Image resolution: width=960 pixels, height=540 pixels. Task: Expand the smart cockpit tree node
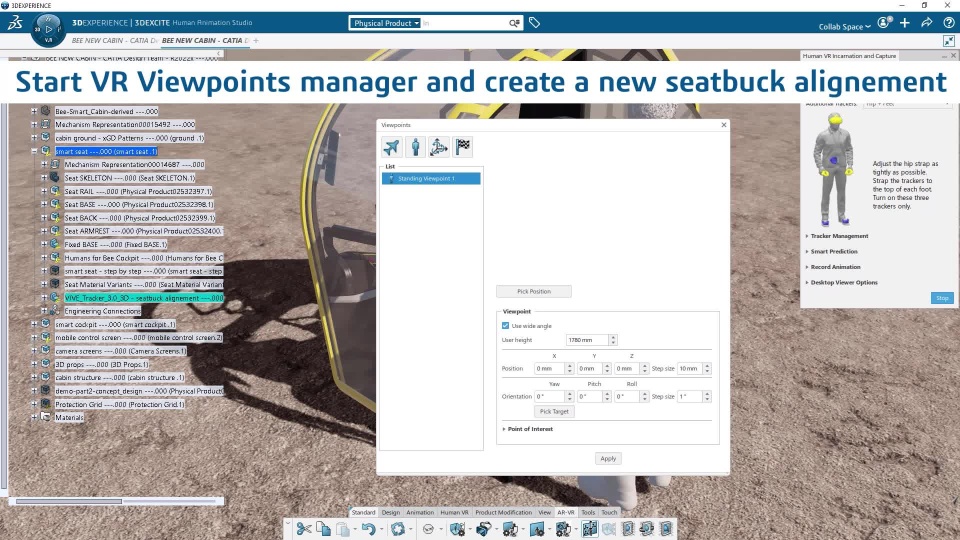tap(34, 324)
